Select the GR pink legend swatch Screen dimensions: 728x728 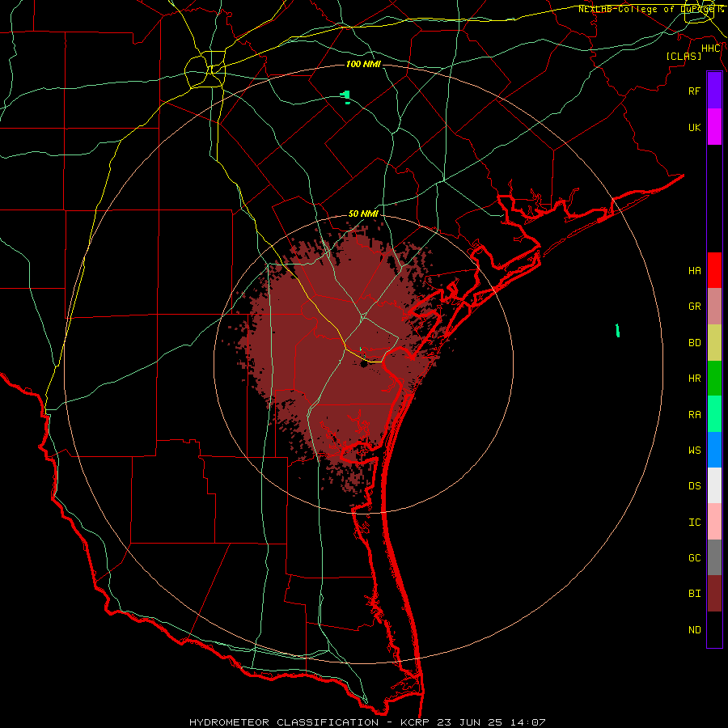pyautogui.click(x=714, y=307)
